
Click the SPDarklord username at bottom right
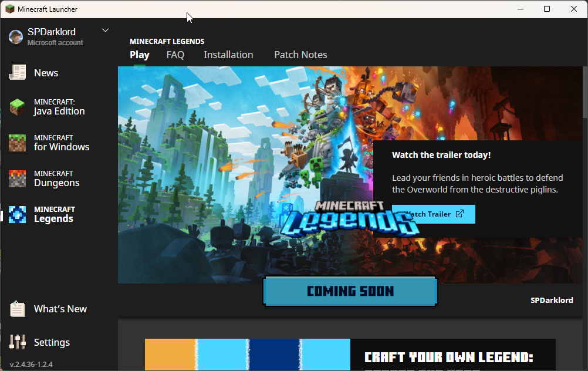552,300
